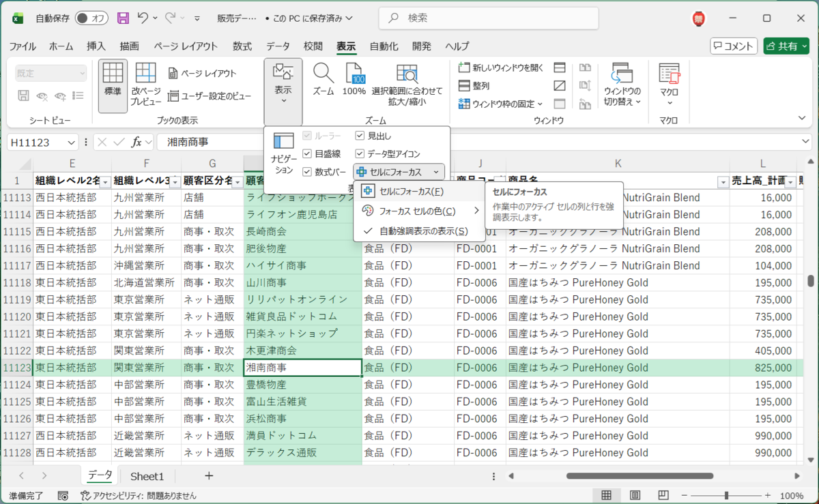Open the ウィンドウの切り替え dropdown

point(622,85)
